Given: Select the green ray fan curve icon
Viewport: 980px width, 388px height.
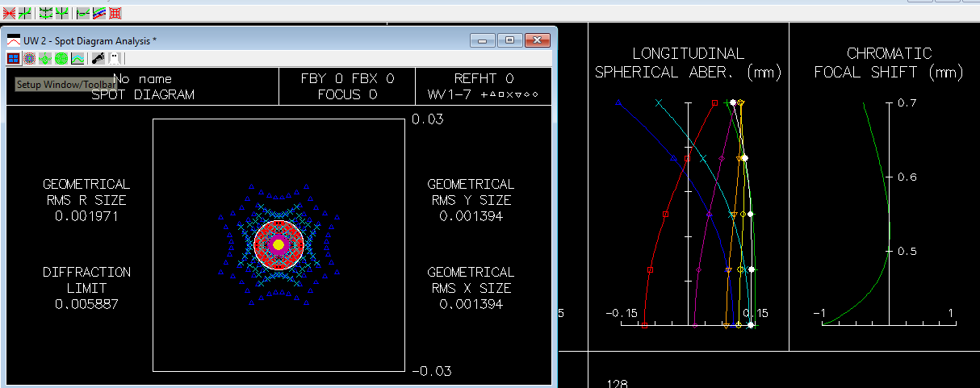Looking at the screenshot, I should coord(25,14).
